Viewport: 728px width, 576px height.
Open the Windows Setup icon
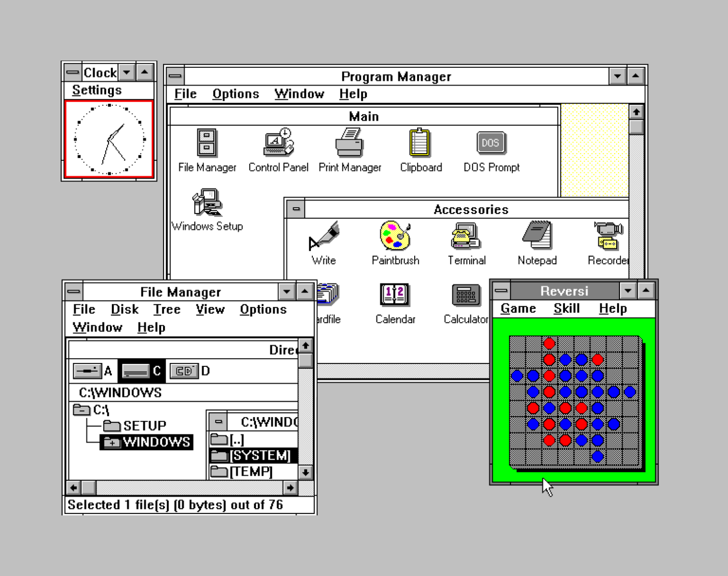[x=207, y=202]
